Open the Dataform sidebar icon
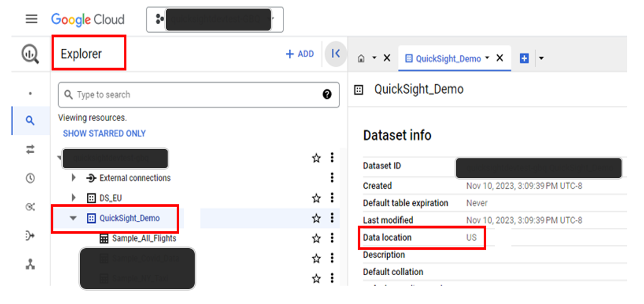 (30, 236)
